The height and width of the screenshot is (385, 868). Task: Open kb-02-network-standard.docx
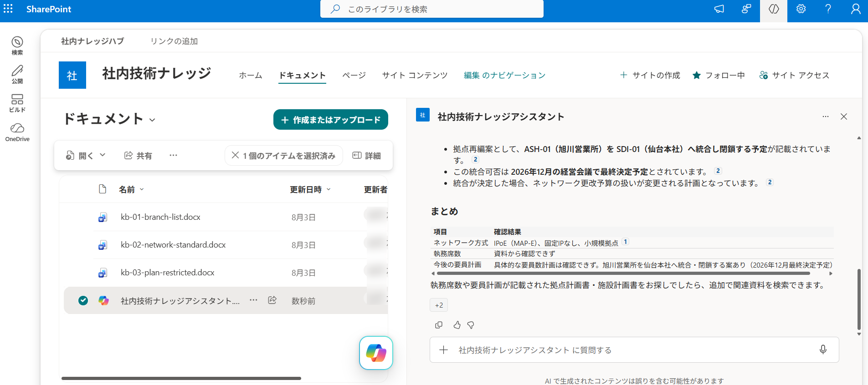point(173,245)
